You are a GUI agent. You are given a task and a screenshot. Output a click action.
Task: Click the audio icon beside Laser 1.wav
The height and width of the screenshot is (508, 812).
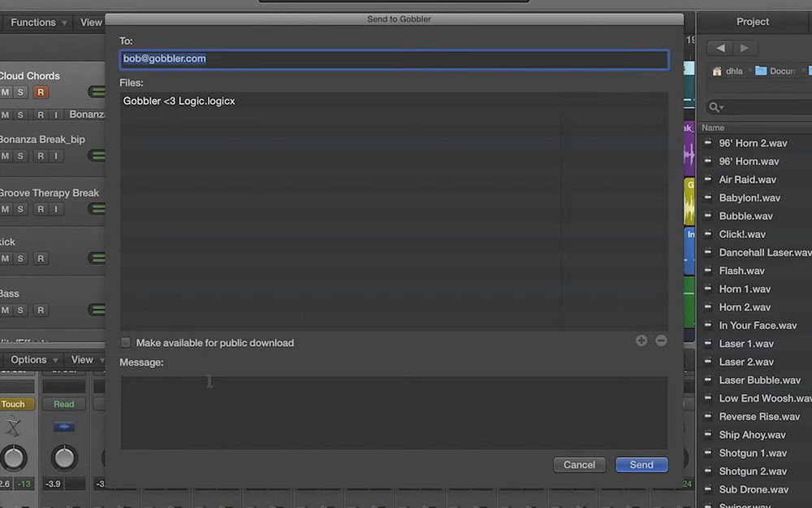pyautogui.click(x=708, y=343)
